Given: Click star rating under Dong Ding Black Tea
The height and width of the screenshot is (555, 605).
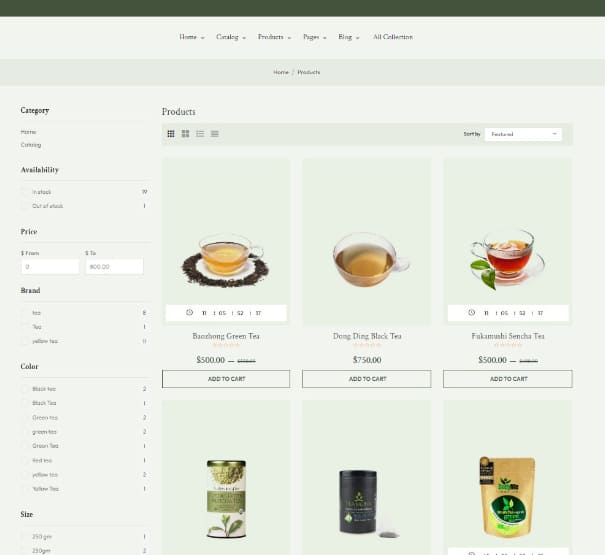Looking at the screenshot, I should pyautogui.click(x=367, y=346).
